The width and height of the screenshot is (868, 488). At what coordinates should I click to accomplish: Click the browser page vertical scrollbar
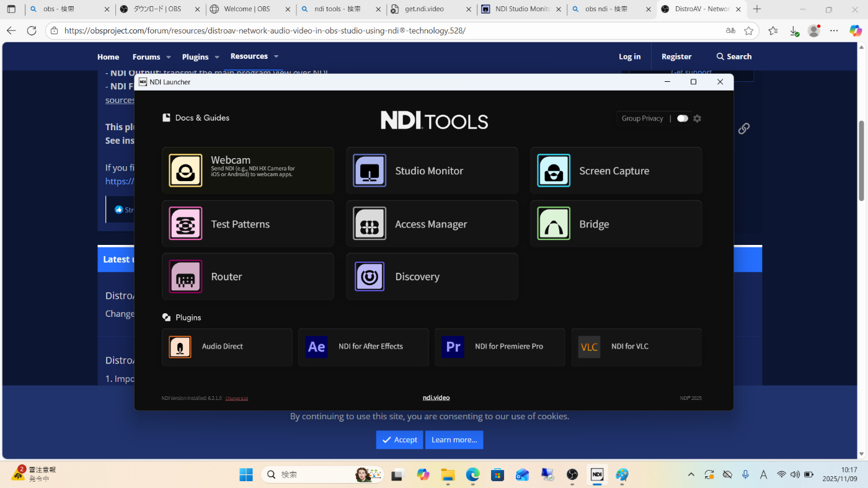[x=861, y=160]
